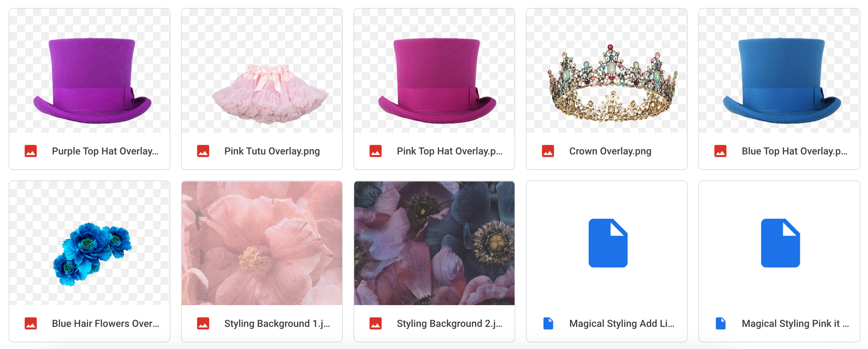Click the image icon beside Pink Tutu Overlay.png

click(204, 151)
